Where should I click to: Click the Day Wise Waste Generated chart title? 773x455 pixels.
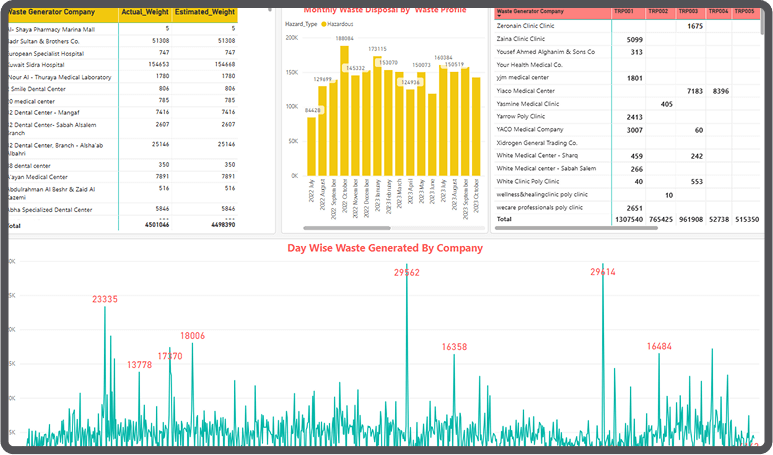385,248
